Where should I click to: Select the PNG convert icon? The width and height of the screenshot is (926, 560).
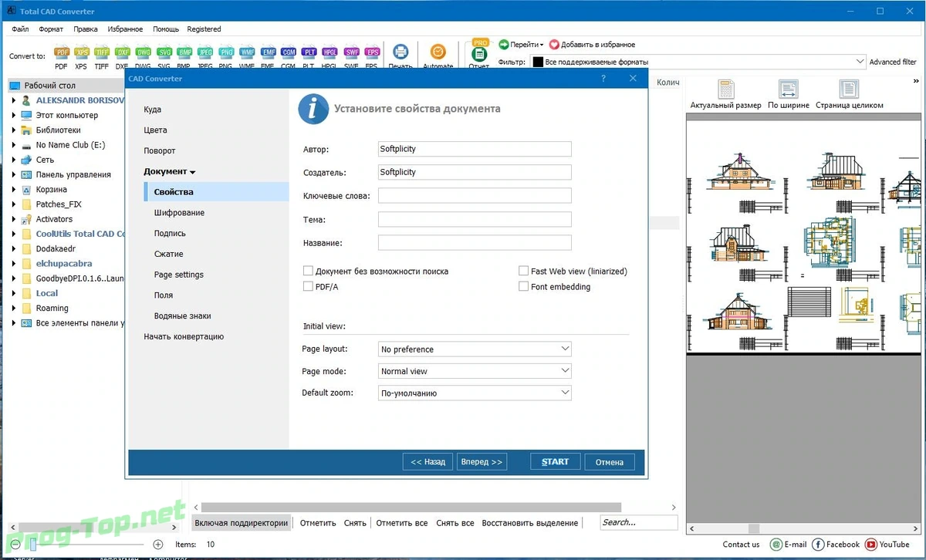click(x=226, y=53)
